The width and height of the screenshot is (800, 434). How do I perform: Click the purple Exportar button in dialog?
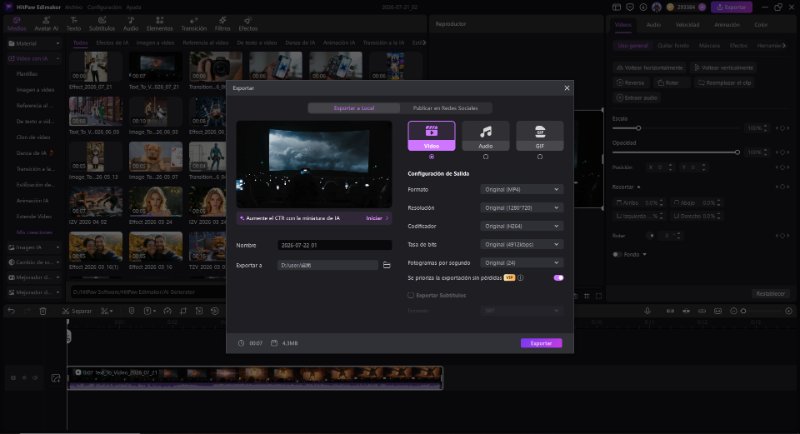(541, 343)
